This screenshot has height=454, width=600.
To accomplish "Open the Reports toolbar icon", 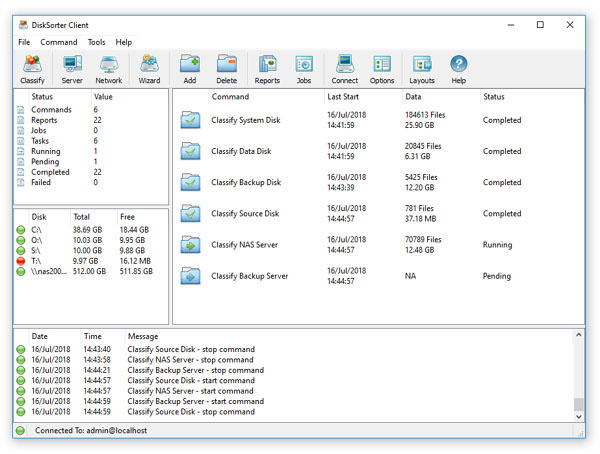I will tap(267, 69).
